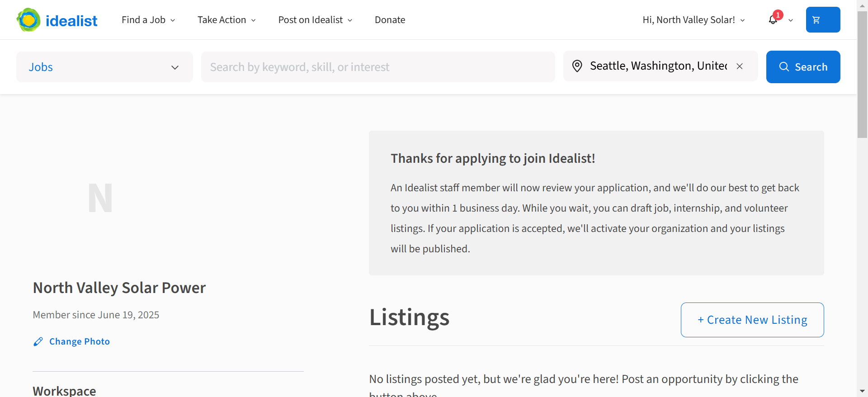Expand the Post on Idealist menu

(x=315, y=20)
